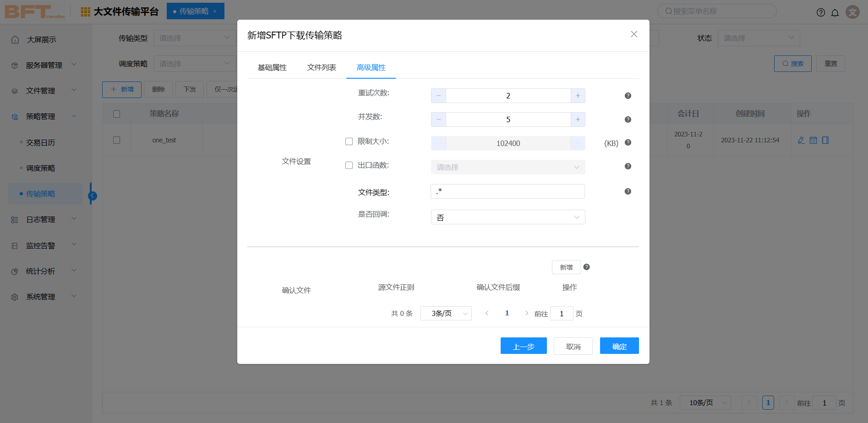Image resolution: width=868 pixels, height=423 pixels.
Task: Collapse the 策略管理 menu section
Action: [x=73, y=116]
